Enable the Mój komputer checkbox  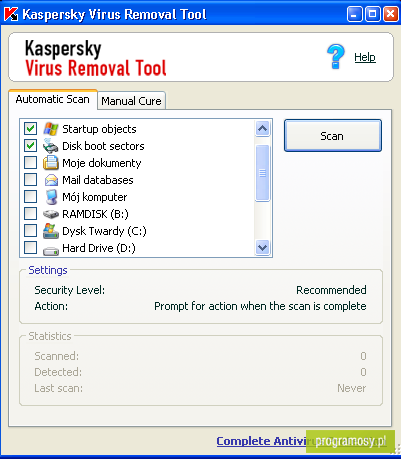coord(30,197)
